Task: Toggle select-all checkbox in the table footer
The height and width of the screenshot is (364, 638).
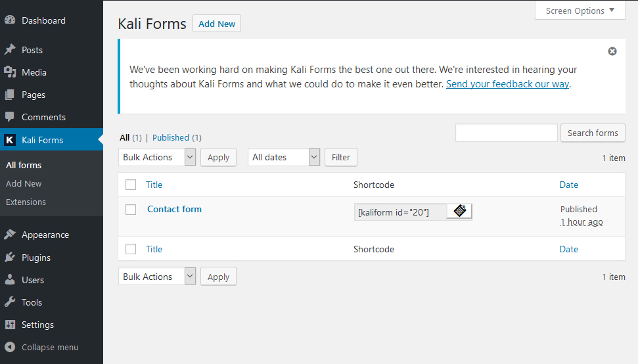Action: tap(131, 249)
